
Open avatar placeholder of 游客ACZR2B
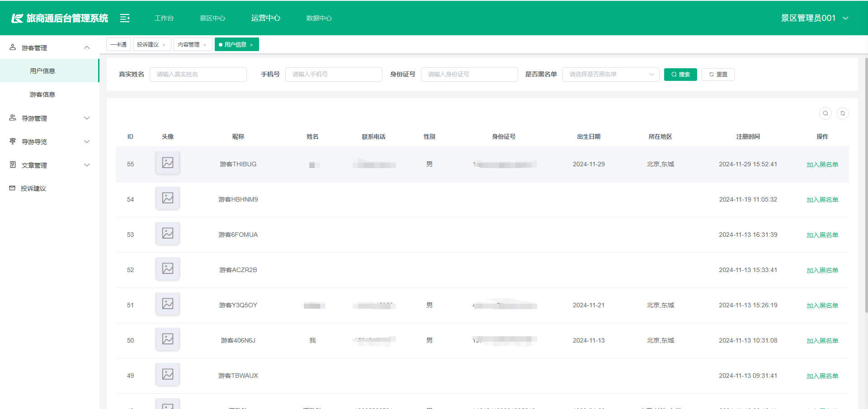(x=168, y=268)
